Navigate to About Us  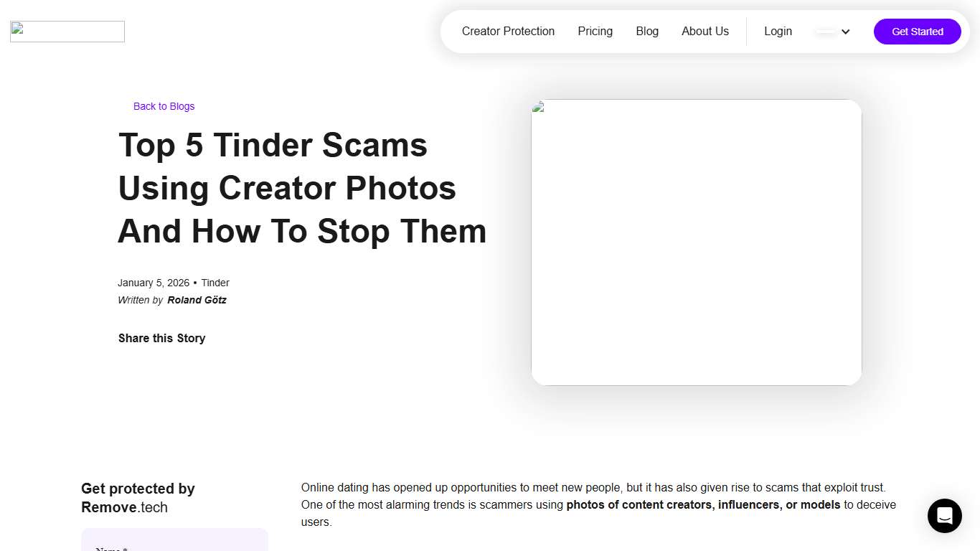coord(705,32)
